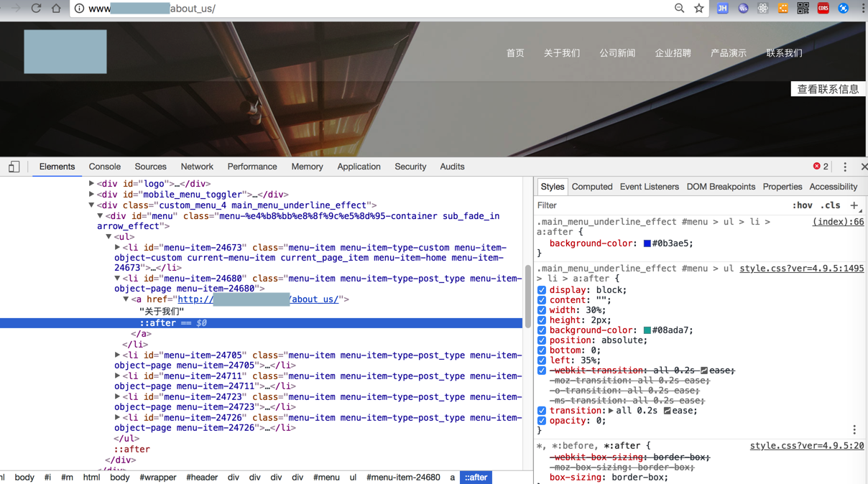Reload the page with the browser refresh icon
This screenshot has width=868, height=484.
[x=36, y=9]
